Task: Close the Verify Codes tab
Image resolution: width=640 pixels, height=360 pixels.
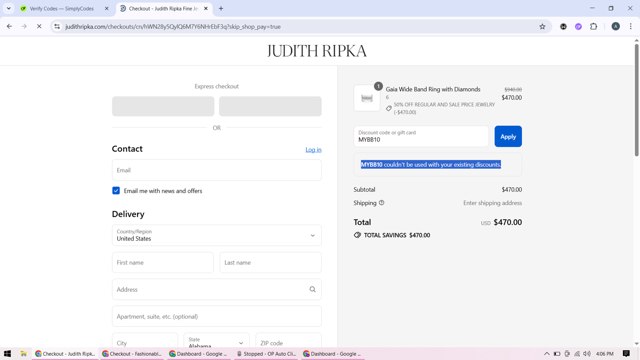Action: click(107, 8)
